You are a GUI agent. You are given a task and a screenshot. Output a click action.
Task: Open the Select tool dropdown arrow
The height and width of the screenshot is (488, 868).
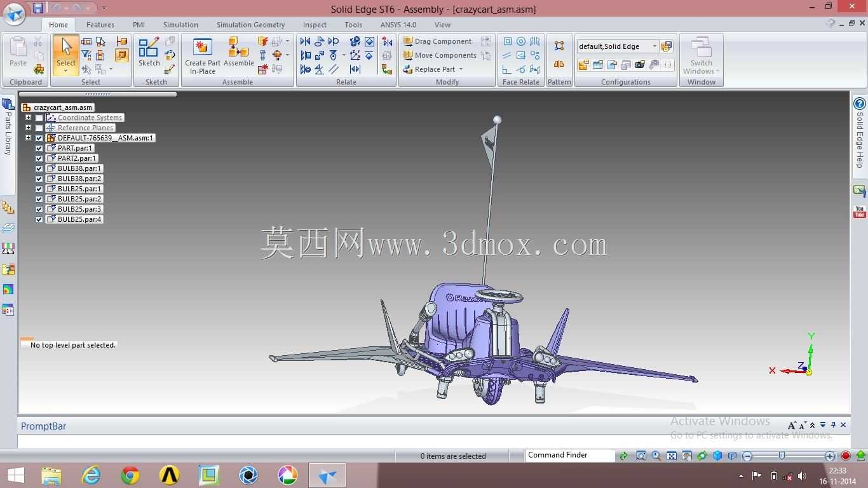coord(65,71)
